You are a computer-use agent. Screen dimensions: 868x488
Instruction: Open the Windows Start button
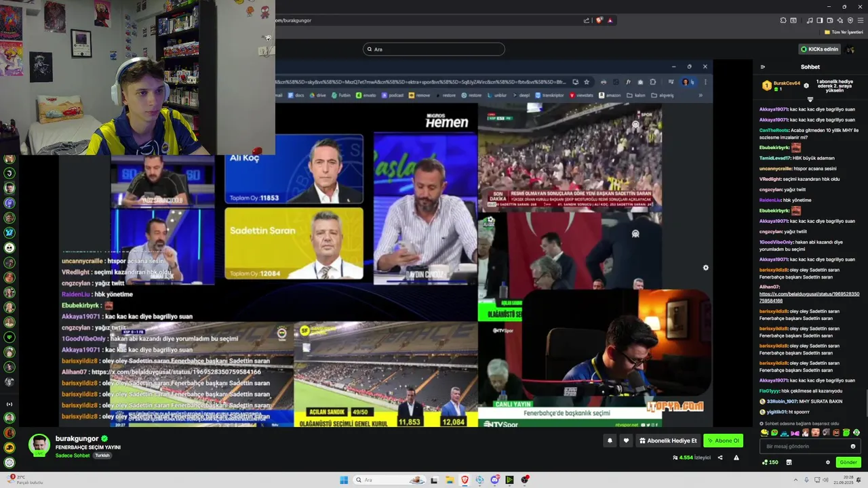tap(344, 480)
